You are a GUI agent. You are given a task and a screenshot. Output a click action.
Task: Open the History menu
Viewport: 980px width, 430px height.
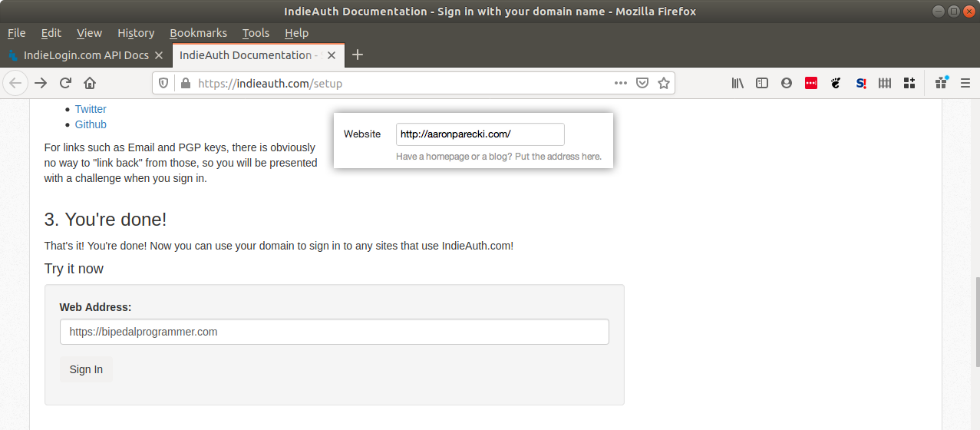[136, 33]
